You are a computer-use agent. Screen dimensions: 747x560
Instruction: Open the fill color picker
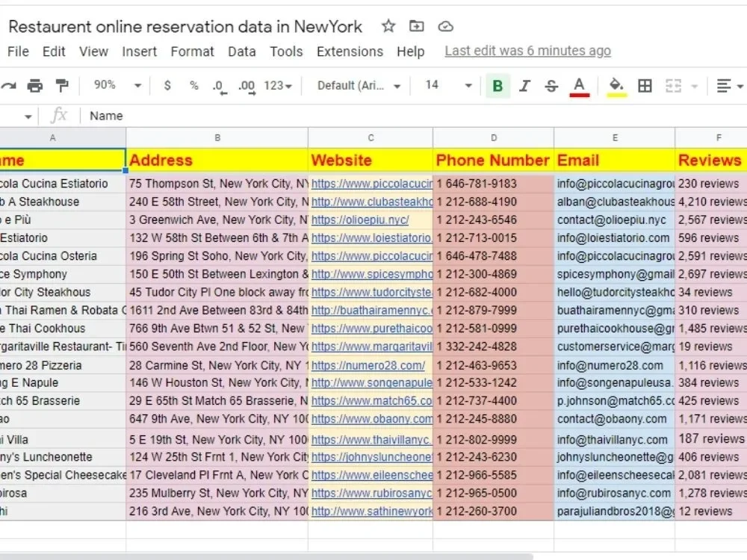(x=616, y=87)
